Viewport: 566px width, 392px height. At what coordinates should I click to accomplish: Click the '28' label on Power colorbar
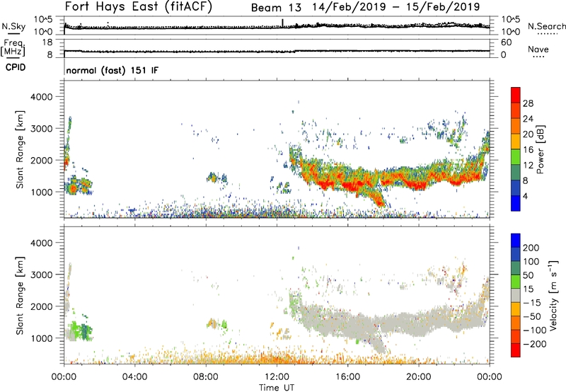(x=528, y=103)
